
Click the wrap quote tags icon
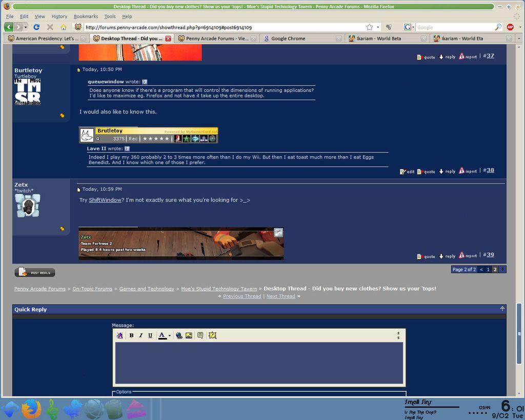(200, 335)
